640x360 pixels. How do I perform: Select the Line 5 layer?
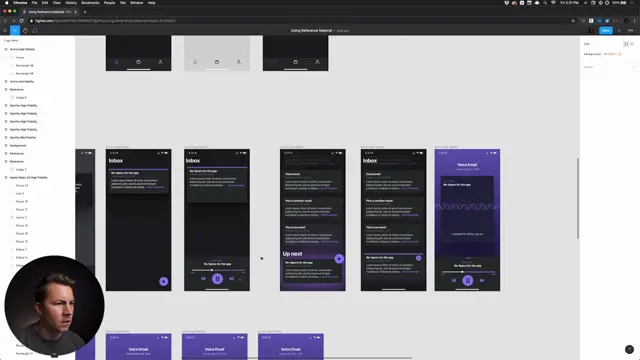(20, 193)
